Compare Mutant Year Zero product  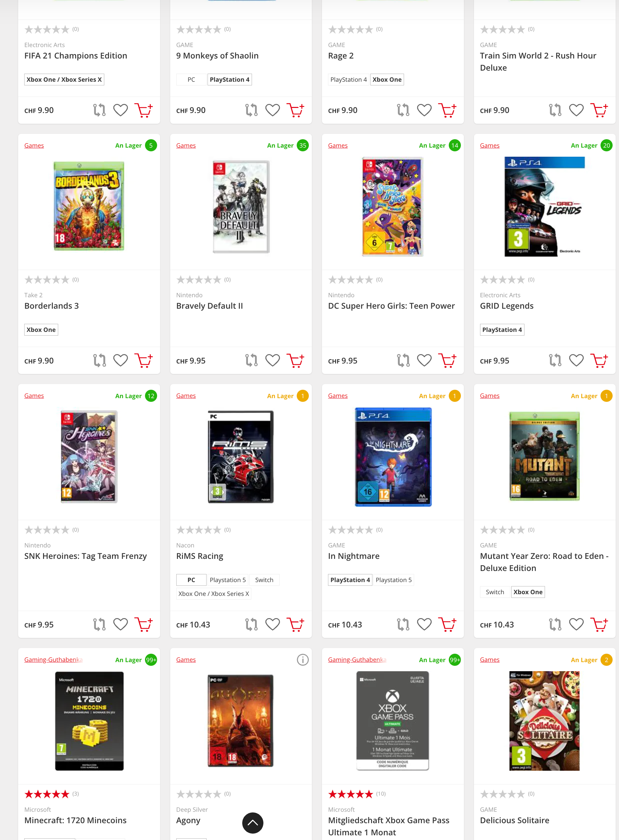click(555, 624)
